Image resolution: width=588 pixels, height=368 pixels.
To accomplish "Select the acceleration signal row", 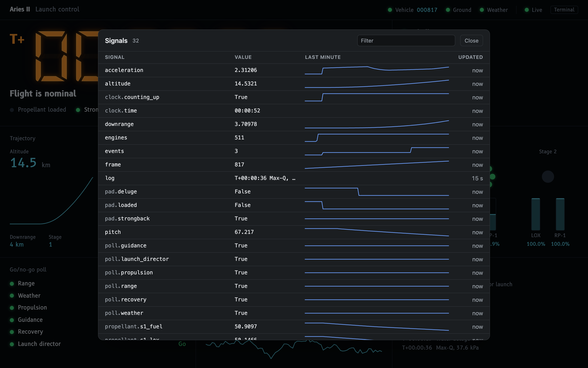I will click(x=294, y=70).
